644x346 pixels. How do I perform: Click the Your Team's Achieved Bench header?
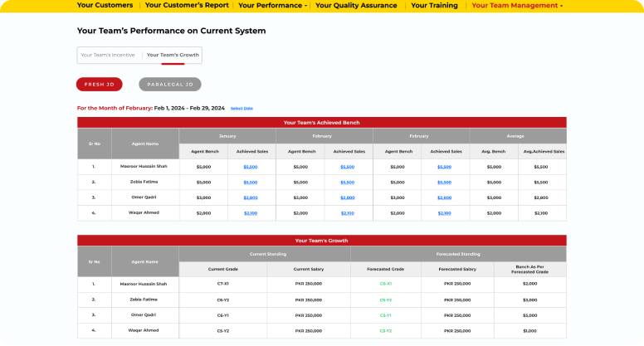point(321,122)
